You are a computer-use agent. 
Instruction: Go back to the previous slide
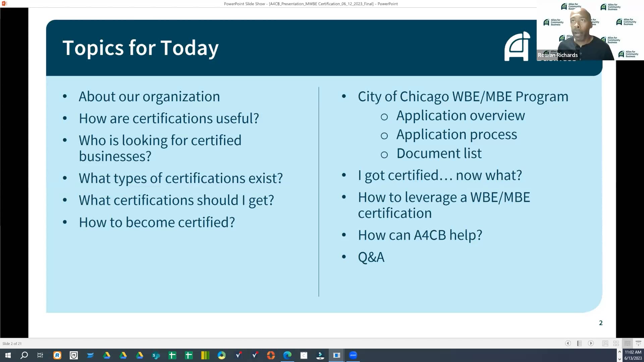tap(568, 343)
